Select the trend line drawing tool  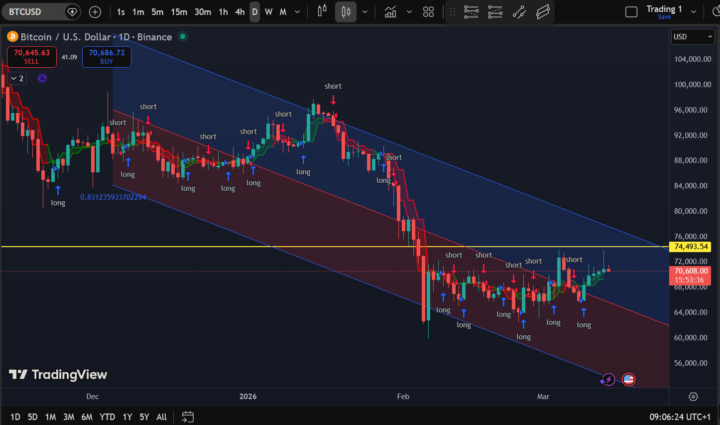pyautogui.click(x=519, y=12)
